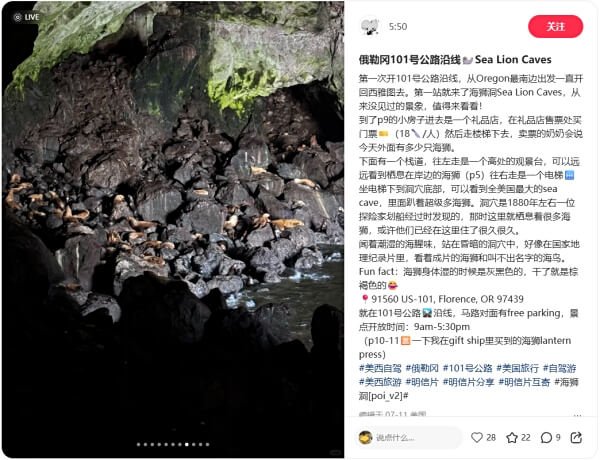This screenshot has height=460, width=600.
Task: Click the sea lion cave photo
Action: [173, 230]
